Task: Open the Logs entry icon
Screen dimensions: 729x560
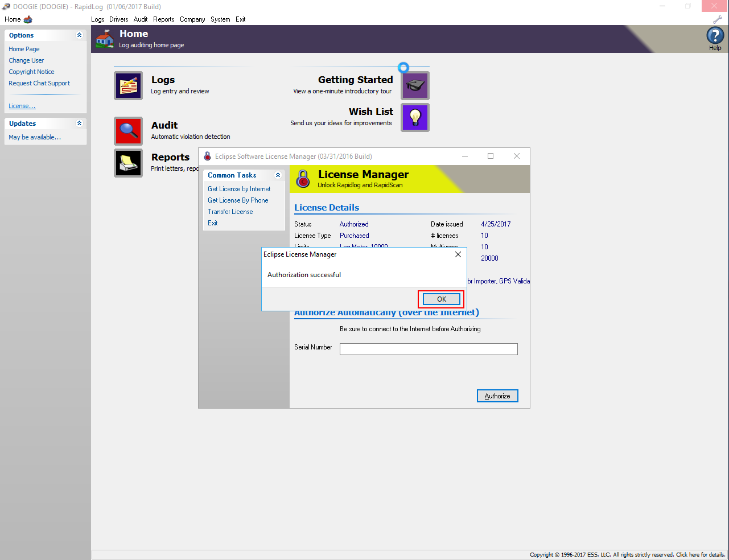Action: point(128,86)
